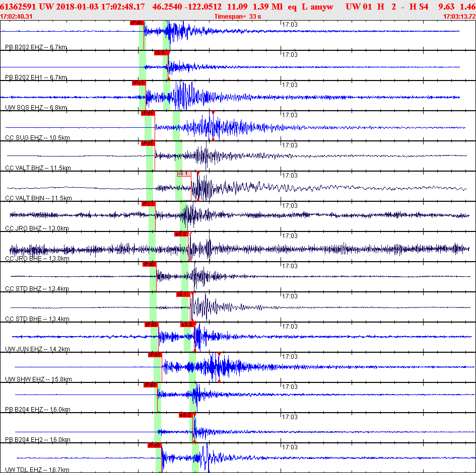The height and width of the screenshot is (473, 476).
Task: Select the iS 1 flag on CC STD BHE
Action: tap(183, 294)
